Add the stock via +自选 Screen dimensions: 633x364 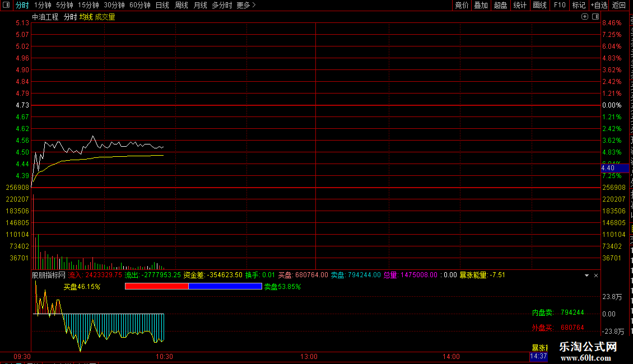599,5
